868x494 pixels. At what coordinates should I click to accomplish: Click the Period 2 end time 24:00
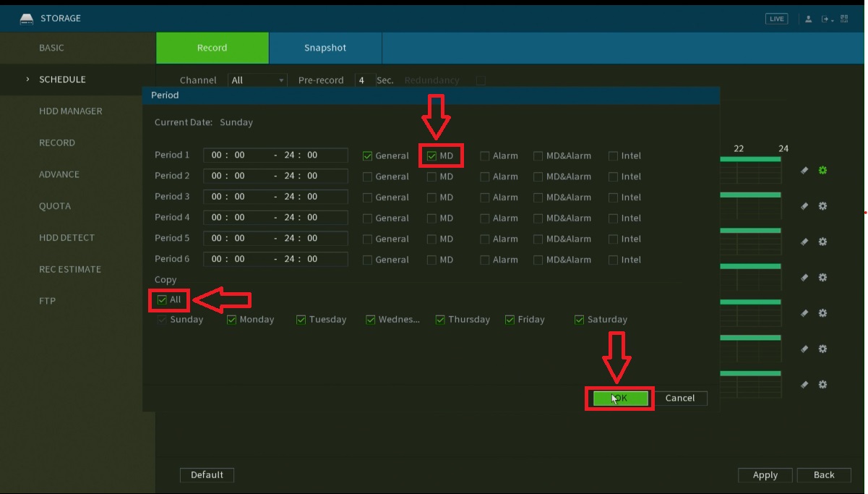(301, 176)
